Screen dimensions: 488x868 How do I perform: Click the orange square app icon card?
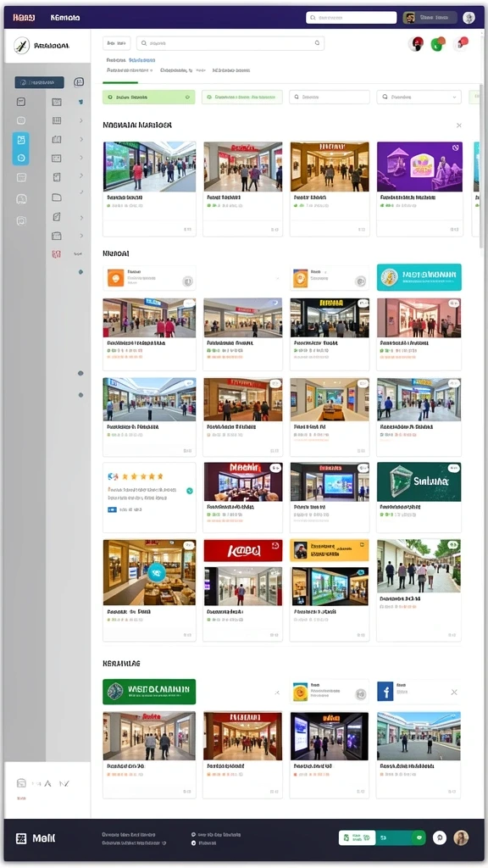click(x=149, y=278)
